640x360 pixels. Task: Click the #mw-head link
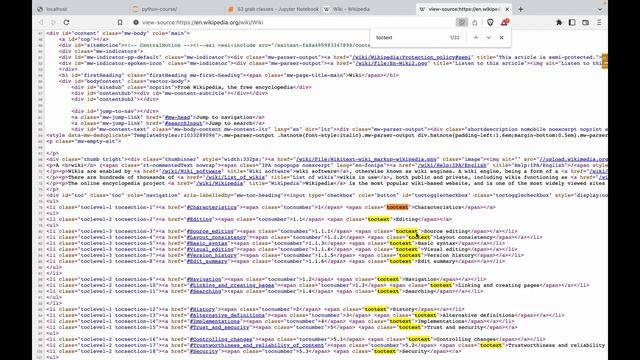(177, 117)
